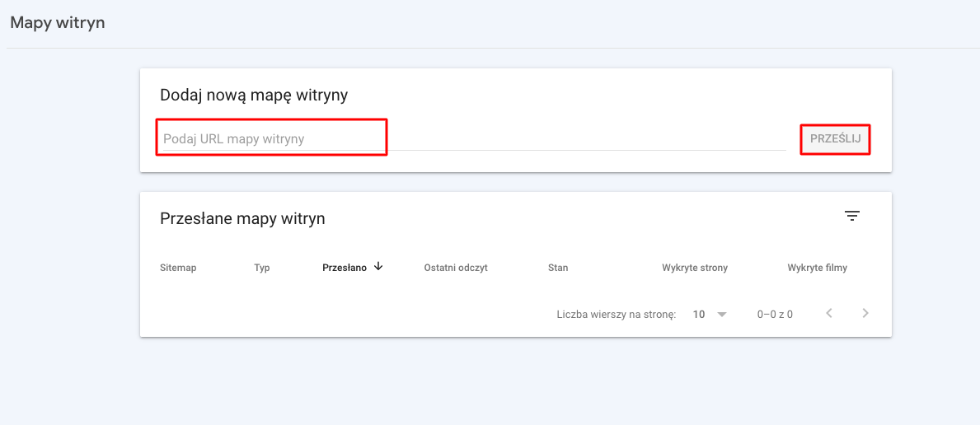Click the Wykryte filmy column header
This screenshot has width=980, height=425.
coord(817,268)
